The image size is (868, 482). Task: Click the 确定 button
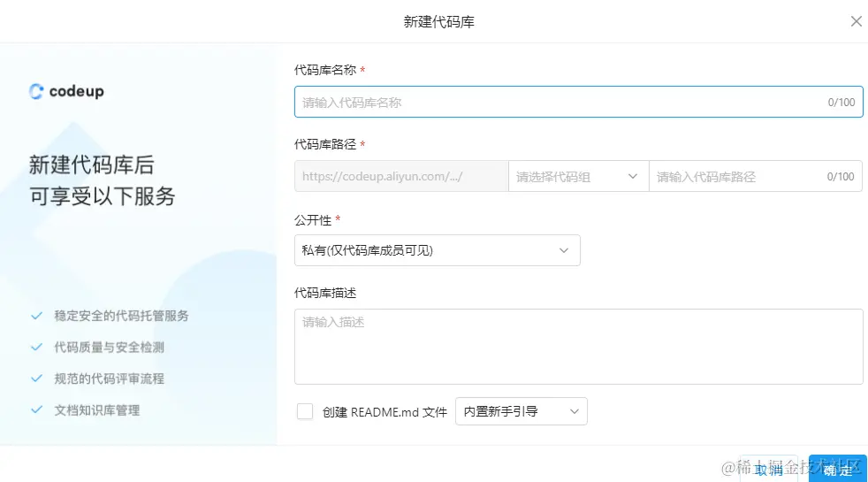click(x=837, y=470)
